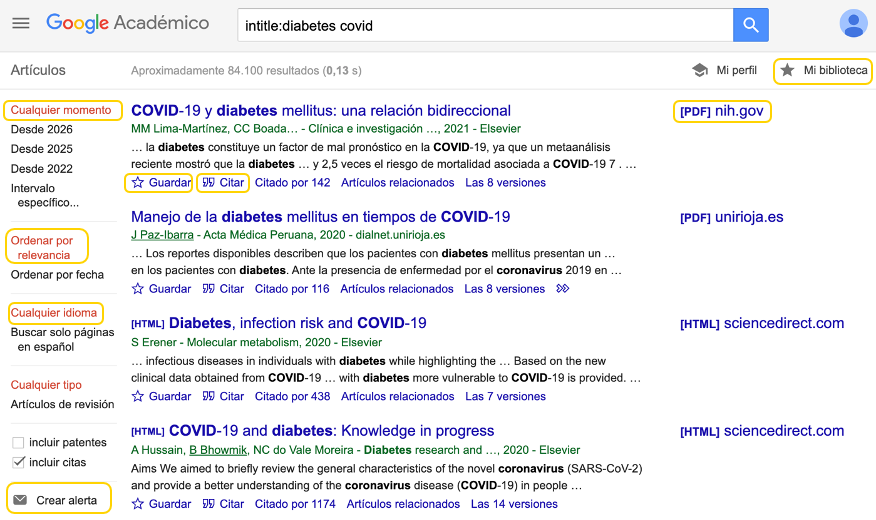Click inside the search query field

pos(480,25)
